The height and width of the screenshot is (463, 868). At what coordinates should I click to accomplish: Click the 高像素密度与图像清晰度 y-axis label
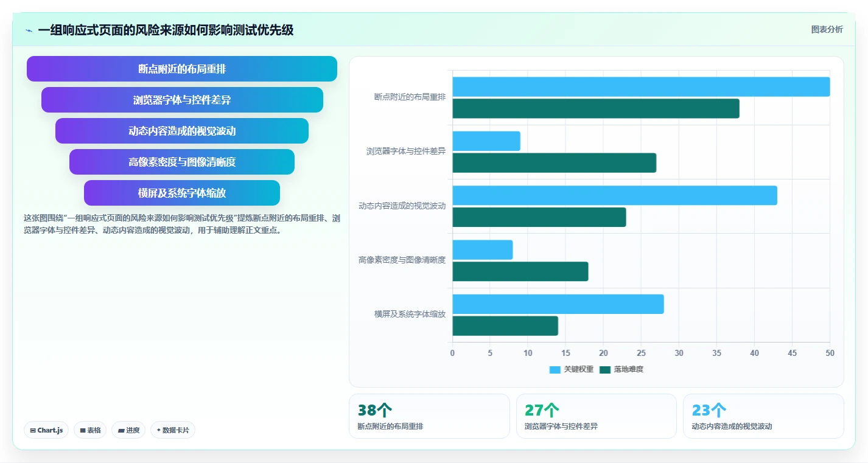tap(402, 260)
